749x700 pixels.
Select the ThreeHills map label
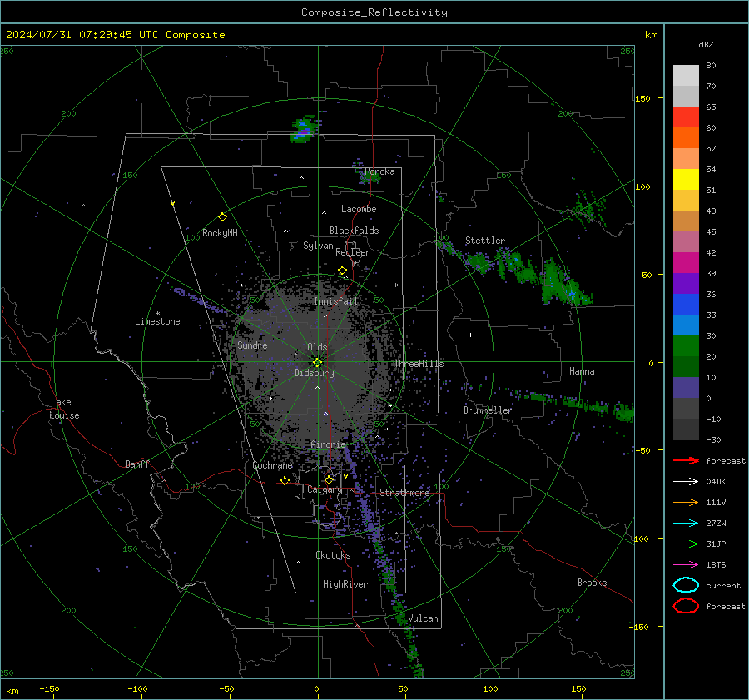point(419,364)
